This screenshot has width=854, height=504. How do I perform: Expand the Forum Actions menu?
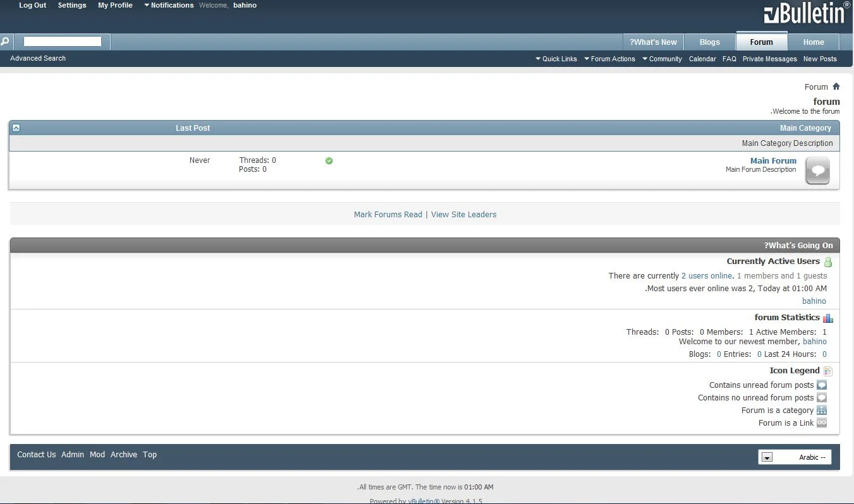(609, 59)
